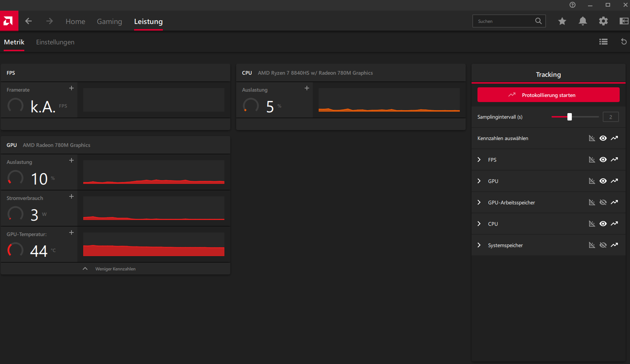The width and height of the screenshot is (630, 364).
Task: Click the reset arrow icon
Action: (623, 42)
